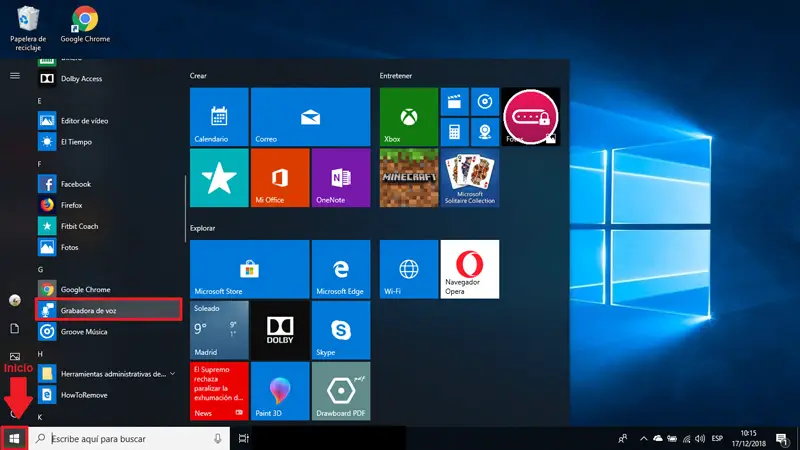Focus the taskbar search box
Image resolution: width=800 pixels, height=450 pixels.
[x=129, y=438]
